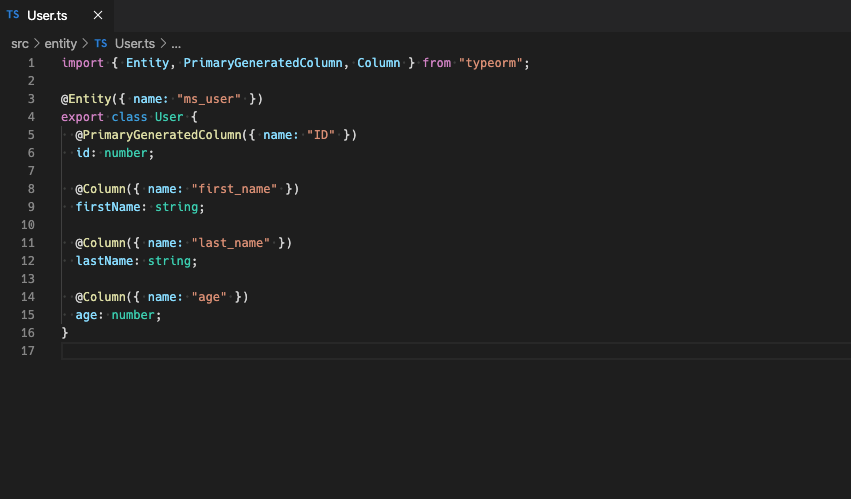Open the entity breadcrumb folder
The height and width of the screenshot is (499, 851).
tap(61, 43)
